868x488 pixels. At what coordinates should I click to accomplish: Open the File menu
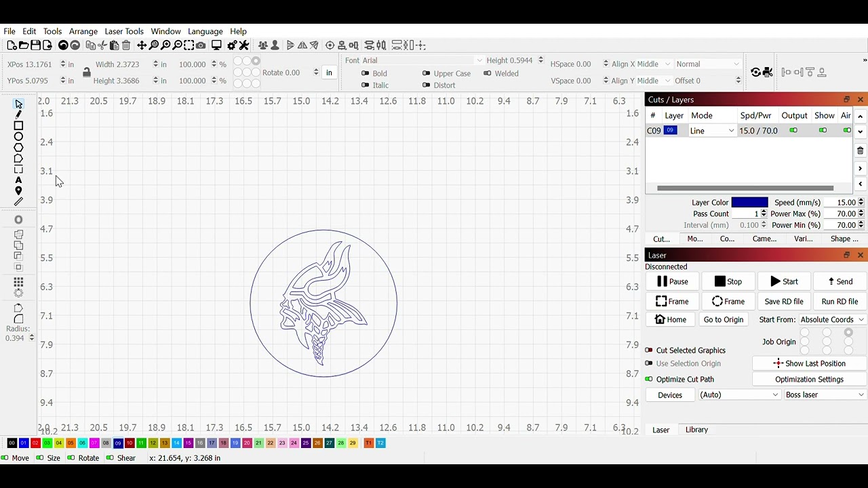coord(9,31)
